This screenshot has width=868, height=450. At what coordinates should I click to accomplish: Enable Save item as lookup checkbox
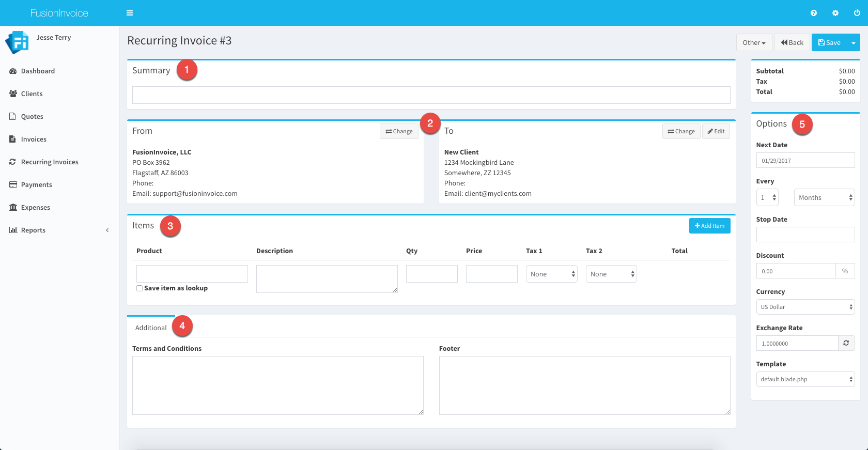pos(139,288)
